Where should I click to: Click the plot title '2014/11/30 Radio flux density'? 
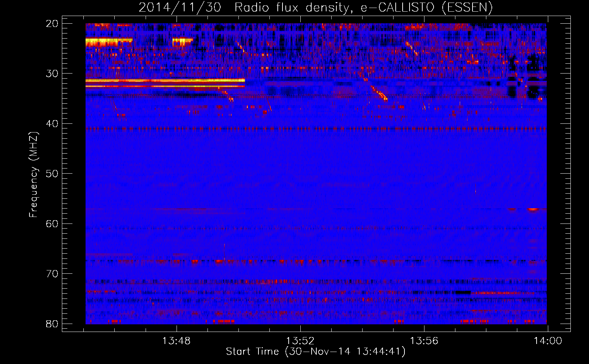point(315,7)
